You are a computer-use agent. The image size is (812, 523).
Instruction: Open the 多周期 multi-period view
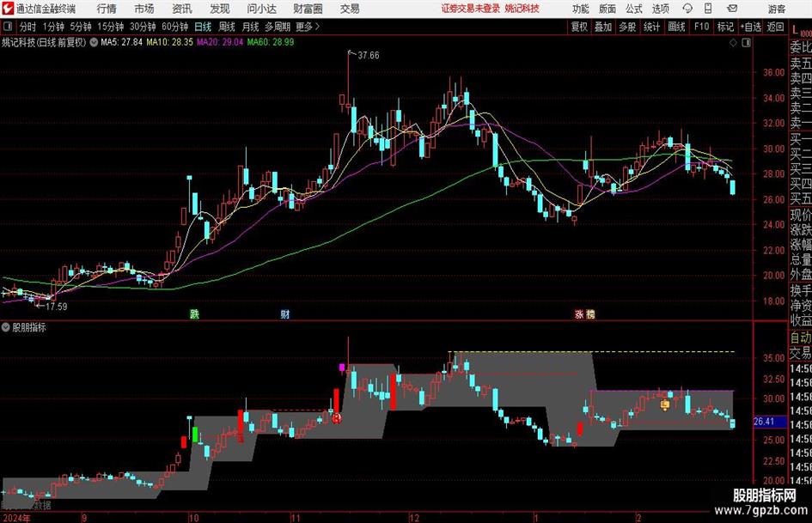(x=278, y=27)
